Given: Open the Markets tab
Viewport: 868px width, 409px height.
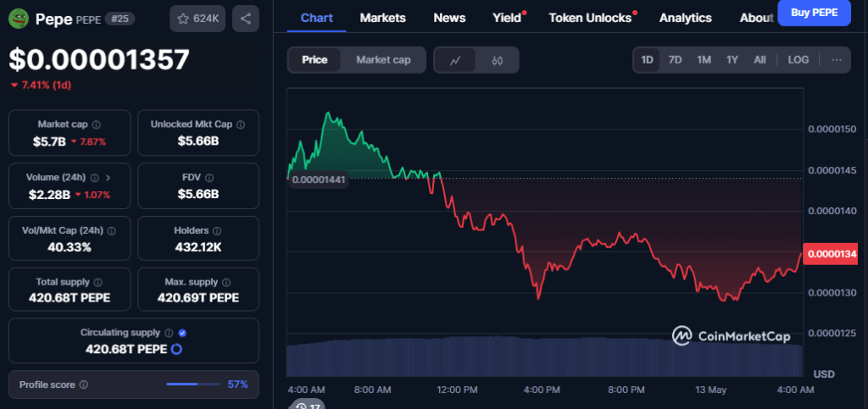Looking at the screenshot, I should [x=382, y=18].
